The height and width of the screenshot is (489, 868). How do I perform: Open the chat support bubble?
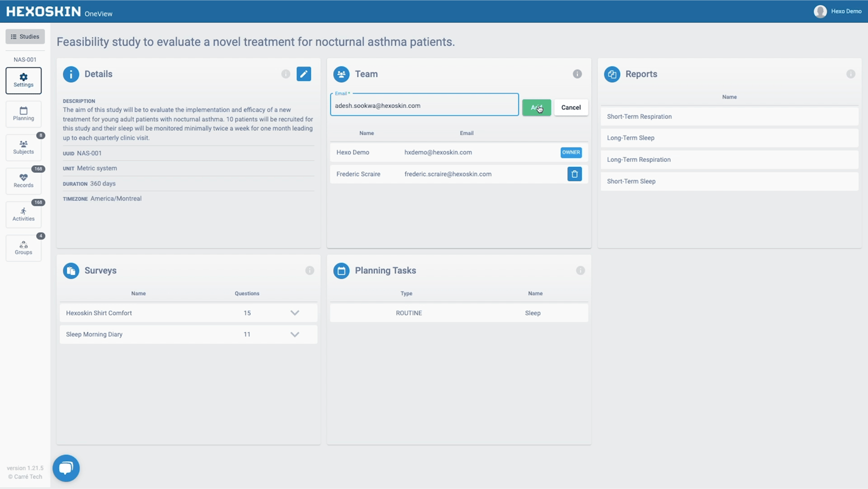66,468
